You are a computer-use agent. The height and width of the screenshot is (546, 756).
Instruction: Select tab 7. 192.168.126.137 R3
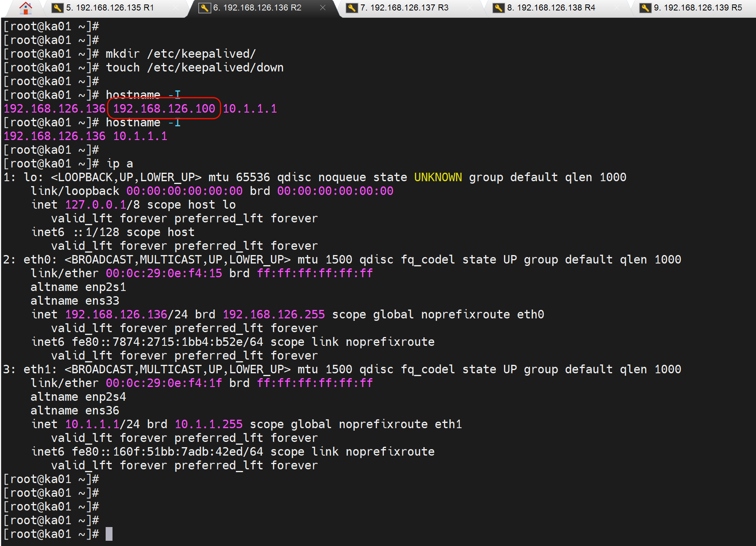coord(403,7)
